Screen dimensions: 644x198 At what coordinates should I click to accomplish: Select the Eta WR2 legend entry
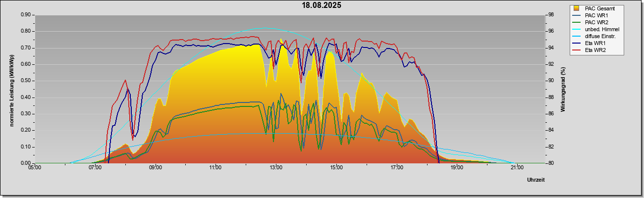click(x=596, y=50)
